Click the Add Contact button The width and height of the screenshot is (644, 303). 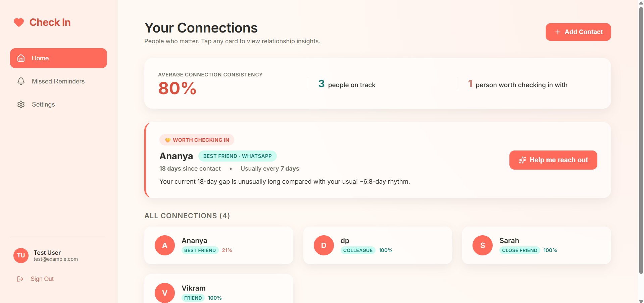[578, 32]
